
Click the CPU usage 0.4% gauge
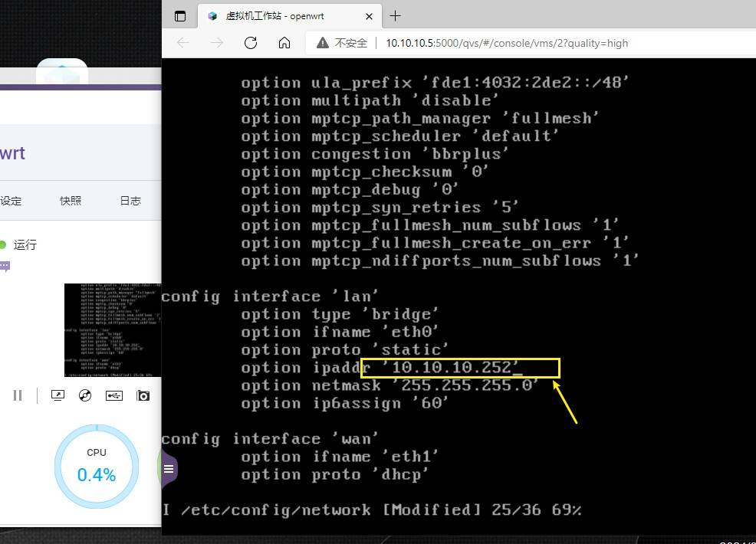pos(97,467)
